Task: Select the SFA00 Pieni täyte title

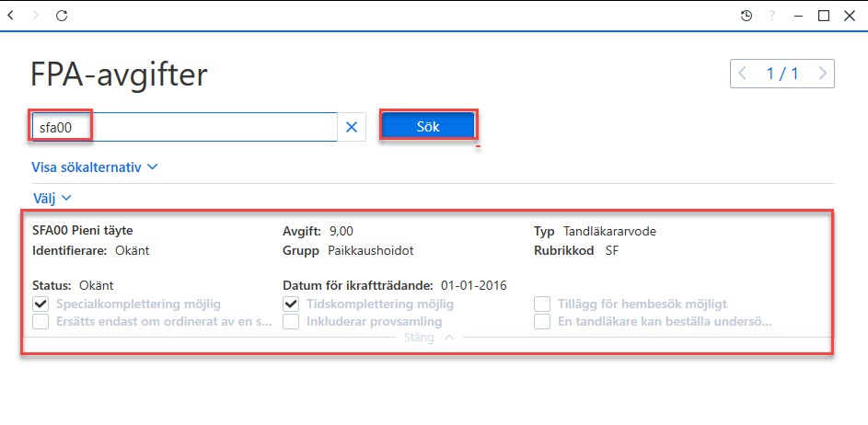Action: pyautogui.click(x=83, y=231)
